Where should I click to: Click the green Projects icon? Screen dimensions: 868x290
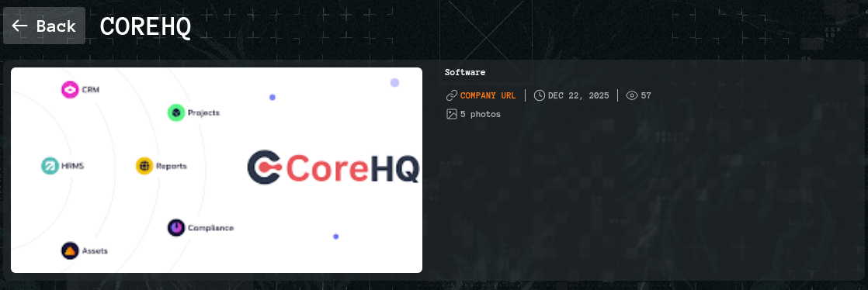pyautogui.click(x=176, y=112)
